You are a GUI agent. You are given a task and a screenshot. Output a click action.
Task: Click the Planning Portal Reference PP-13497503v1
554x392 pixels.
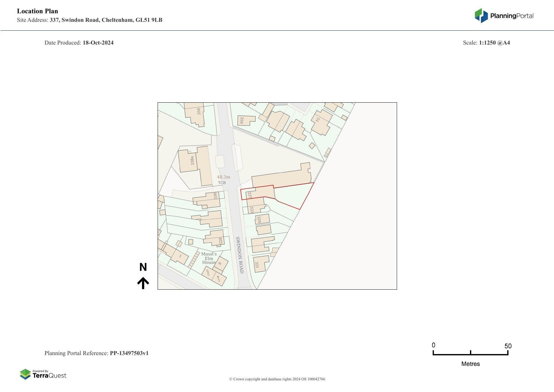pyautogui.click(x=96, y=353)
